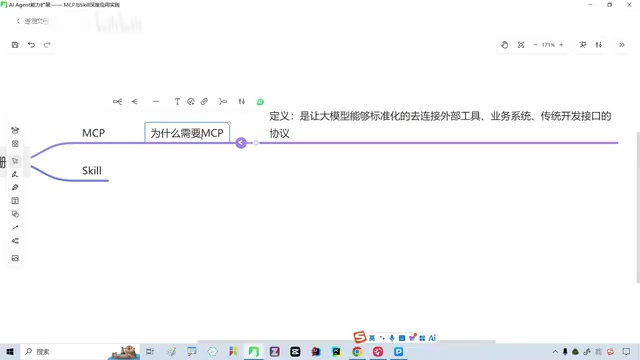The width and height of the screenshot is (640, 360).
Task: Open the notification center
Action: pos(626,351)
